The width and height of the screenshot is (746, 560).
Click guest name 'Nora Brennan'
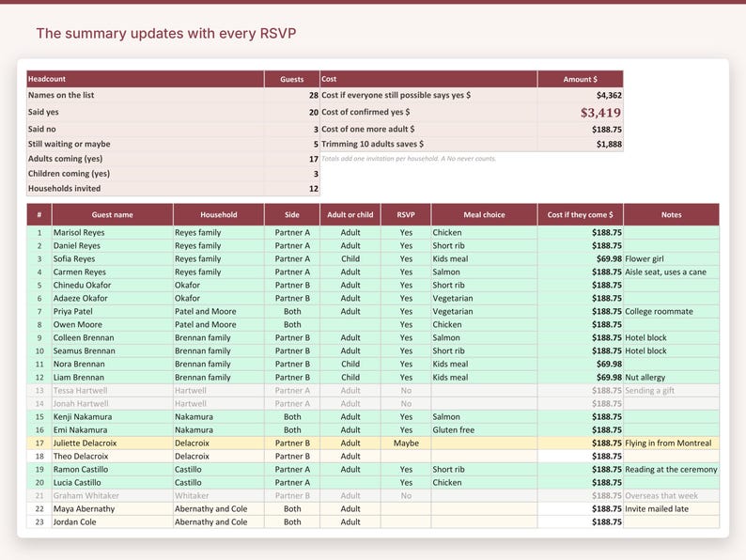pyautogui.click(x=79, y=364)
